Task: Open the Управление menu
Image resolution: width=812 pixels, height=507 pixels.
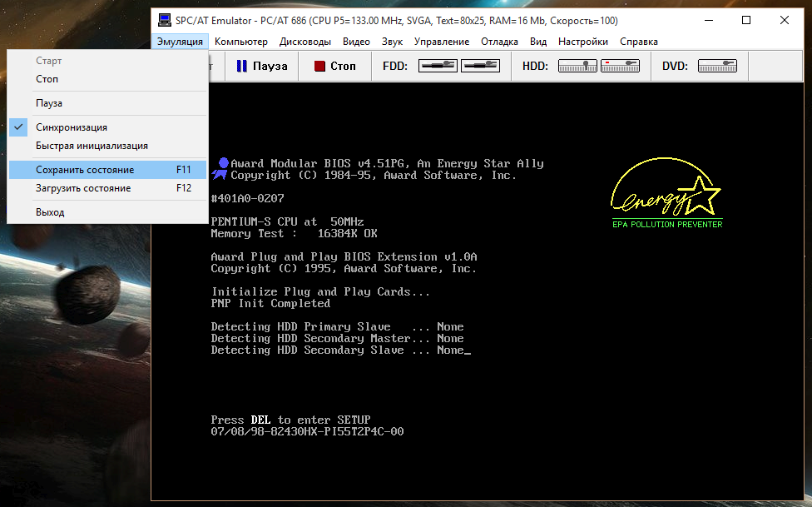Action: pyautogui.click(x=442, y=42)
